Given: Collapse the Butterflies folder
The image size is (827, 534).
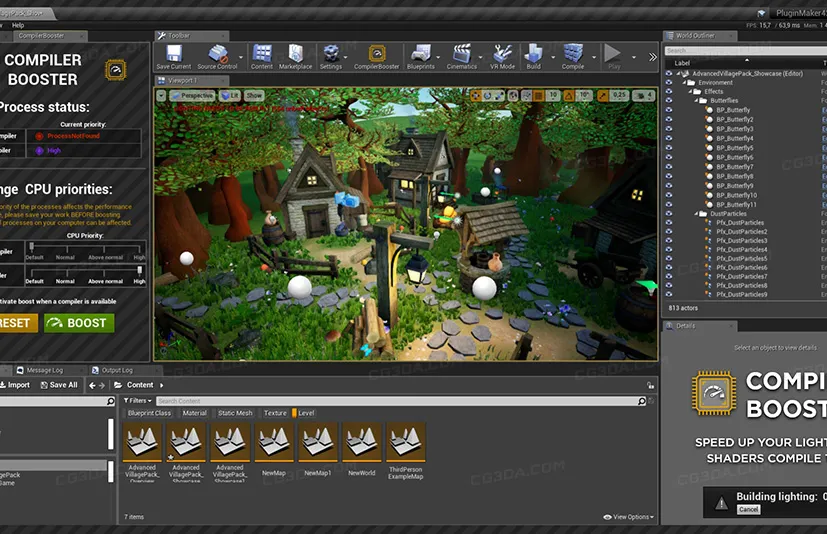Looking at the screenshot, I should [x=696, y=101].
